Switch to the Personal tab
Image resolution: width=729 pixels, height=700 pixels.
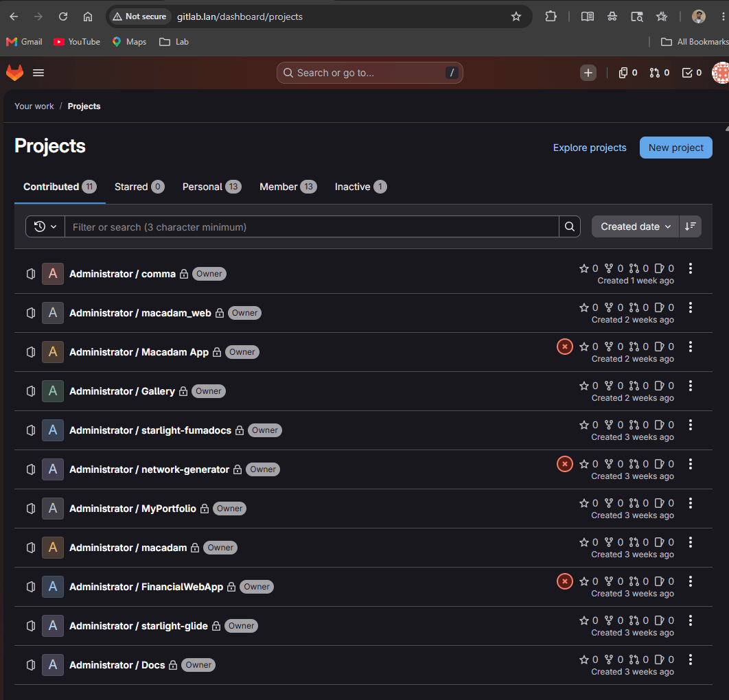pos(211,187)
